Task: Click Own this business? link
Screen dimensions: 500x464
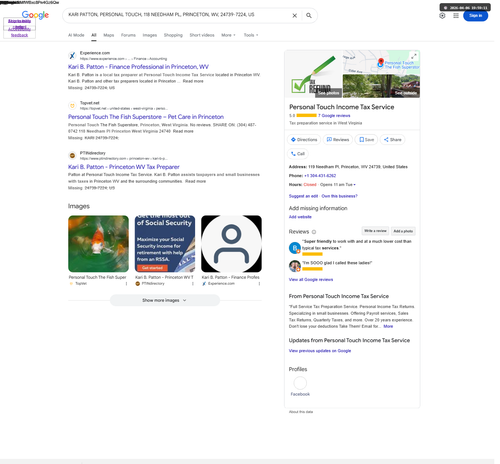Action: [x=339, y=196]
